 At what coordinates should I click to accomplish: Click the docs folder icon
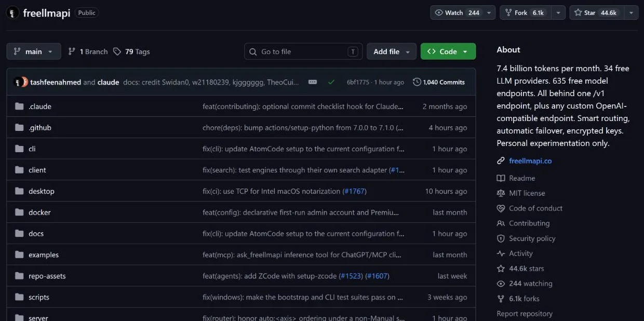pyautogui.click(x=20, y=234)
